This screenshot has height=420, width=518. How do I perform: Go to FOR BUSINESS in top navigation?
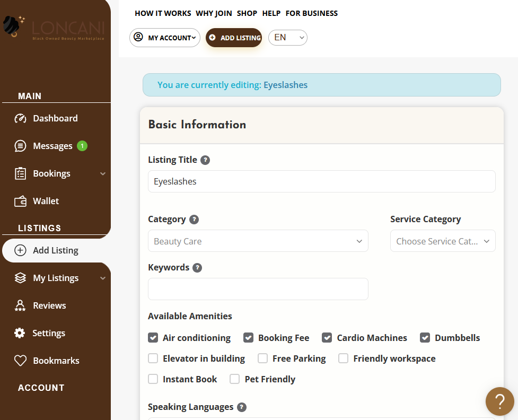pos(312,13)
